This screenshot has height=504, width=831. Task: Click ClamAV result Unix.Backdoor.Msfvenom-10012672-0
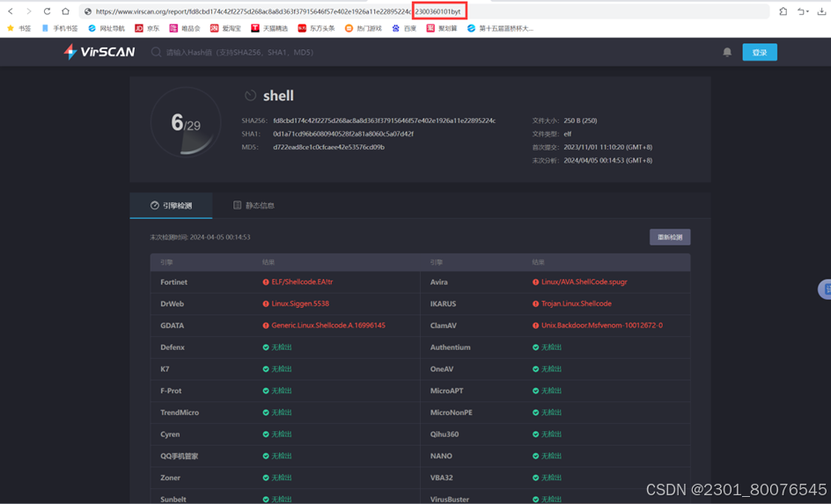coord(601,325)
